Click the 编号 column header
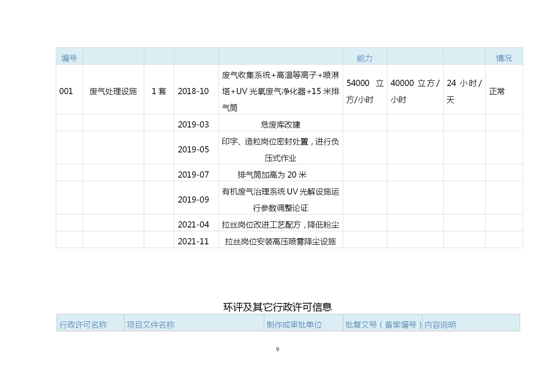The height and width of the screenshot is (392, 555). coord(69,58)
